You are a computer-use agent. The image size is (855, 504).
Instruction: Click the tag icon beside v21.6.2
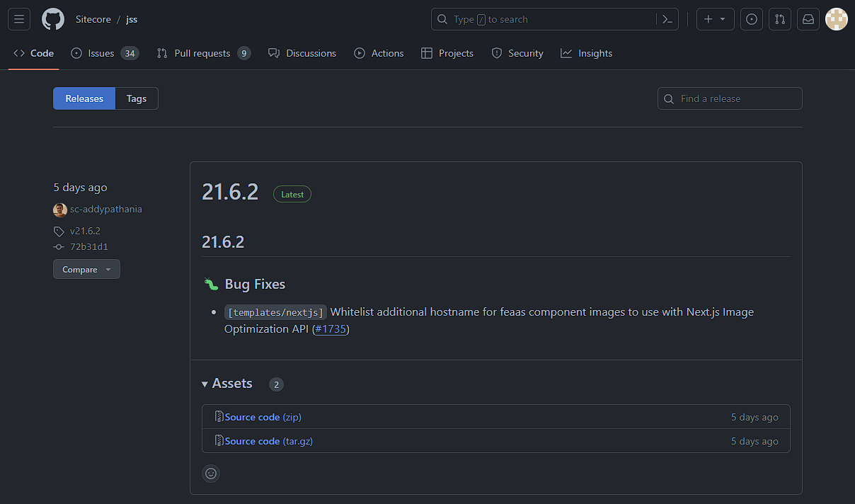[59, 231]
